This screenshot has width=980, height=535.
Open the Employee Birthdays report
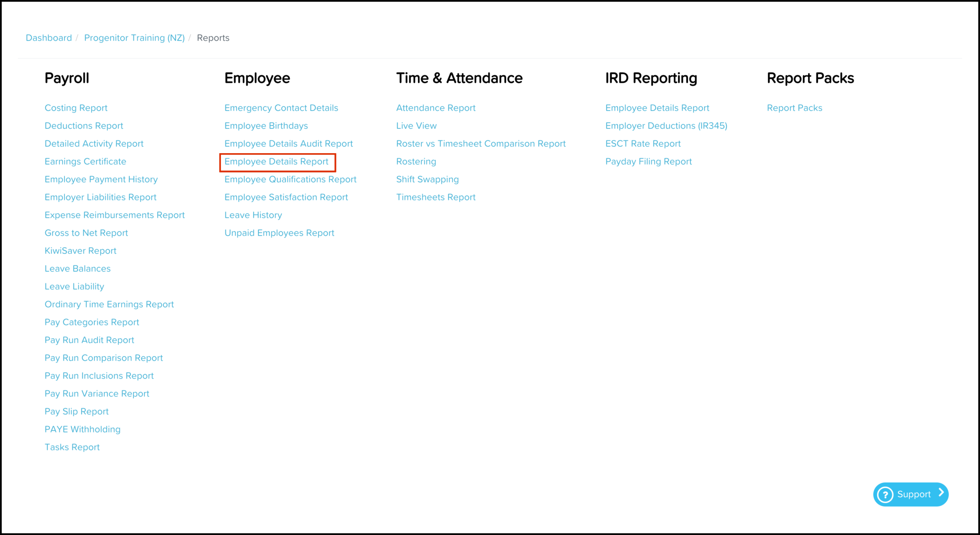click(x=266, y=126)
